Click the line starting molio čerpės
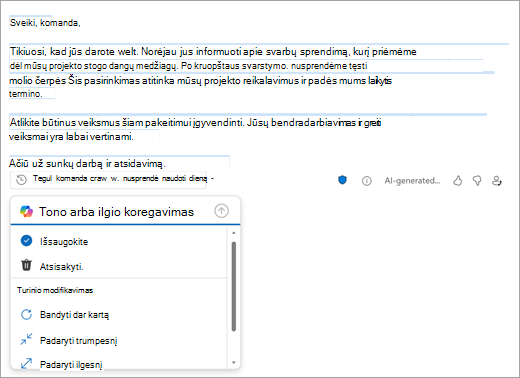 coord(200,81)
